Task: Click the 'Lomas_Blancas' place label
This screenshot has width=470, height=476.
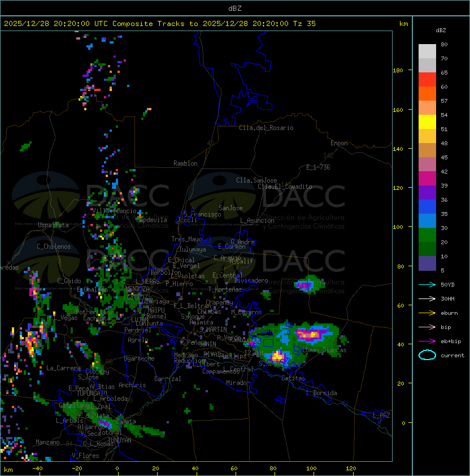Action: [324, 350]
